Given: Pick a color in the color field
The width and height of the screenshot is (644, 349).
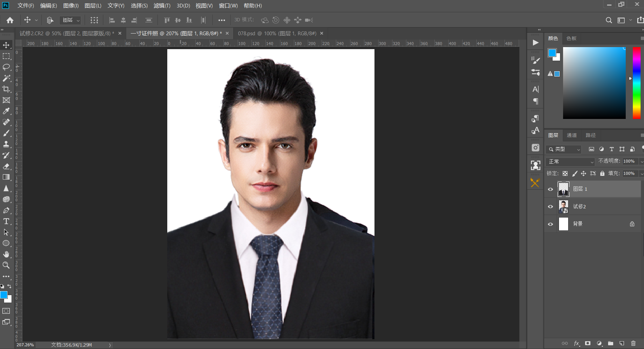Looking at the screenshot, I should click(x=594, y=83).
